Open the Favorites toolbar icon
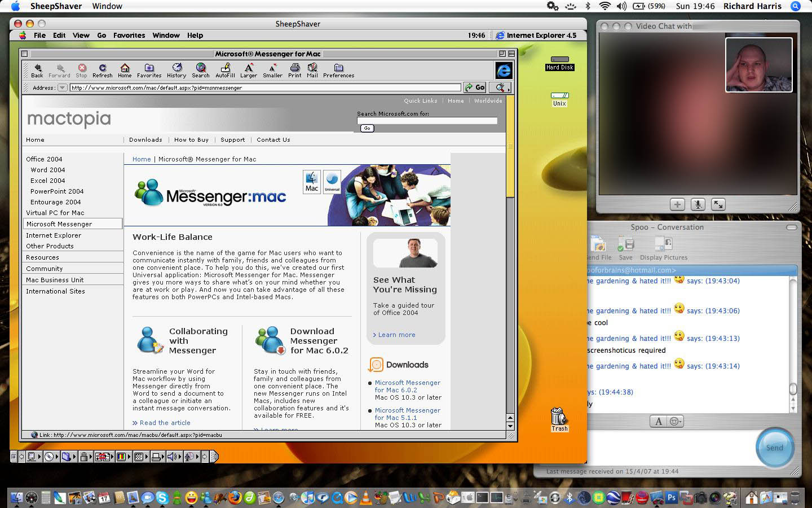The height and width of the screenshot is (508, 812). [x=149, y=71]
